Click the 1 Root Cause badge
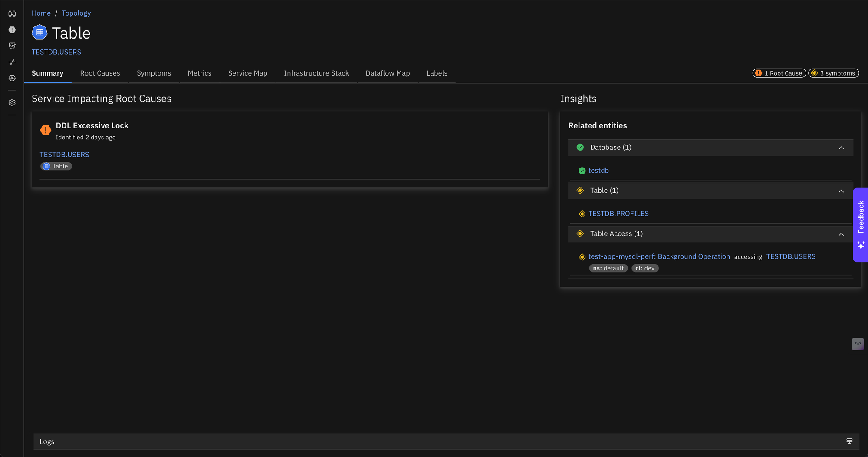 [x=779, y=73]
